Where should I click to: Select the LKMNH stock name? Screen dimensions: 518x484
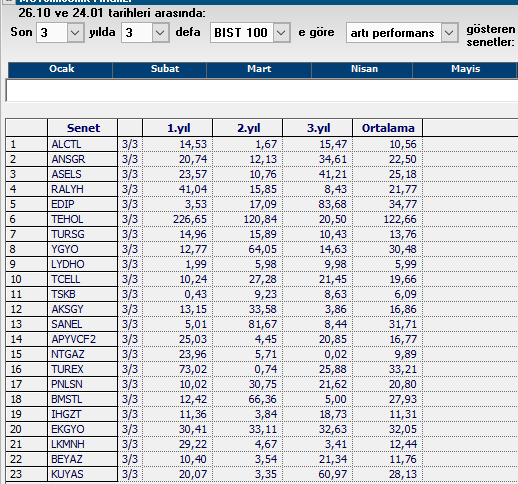tap(68, 444)
